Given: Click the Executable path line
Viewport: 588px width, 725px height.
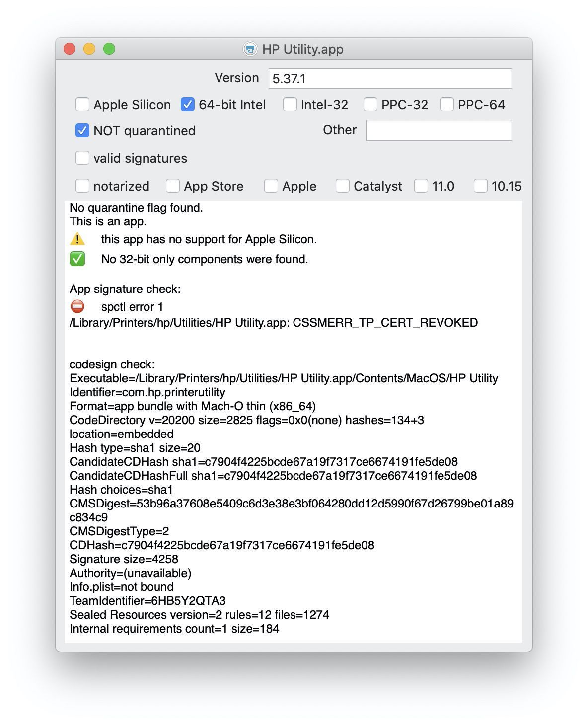Looking at the screenshot, I should (x=284, y=378).
